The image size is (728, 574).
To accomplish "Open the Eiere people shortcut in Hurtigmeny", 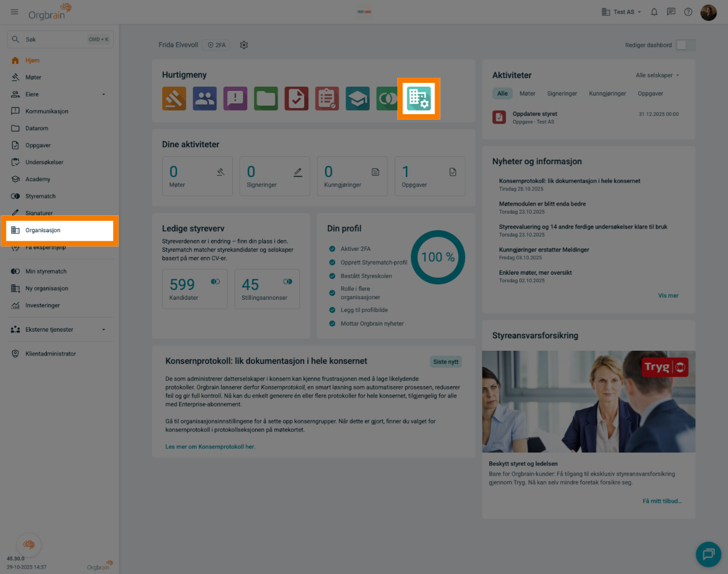I will [205, 98].
